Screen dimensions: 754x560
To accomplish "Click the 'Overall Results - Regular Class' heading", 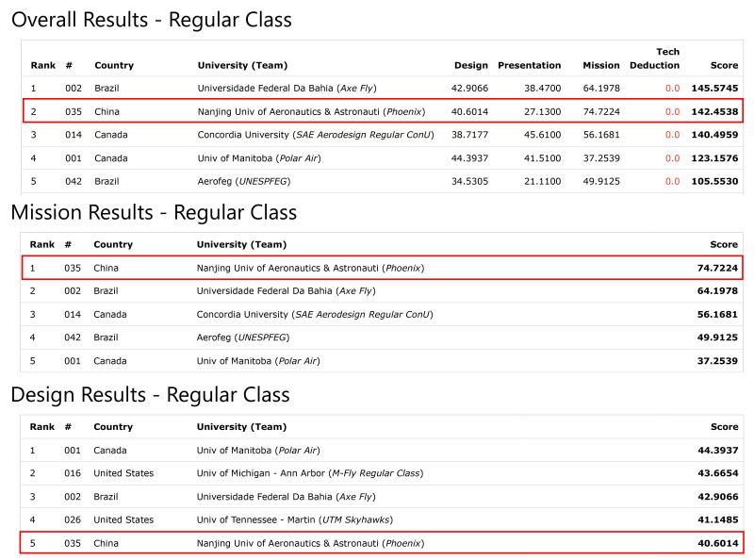I will pyautogui.click(x=151, y=19).
